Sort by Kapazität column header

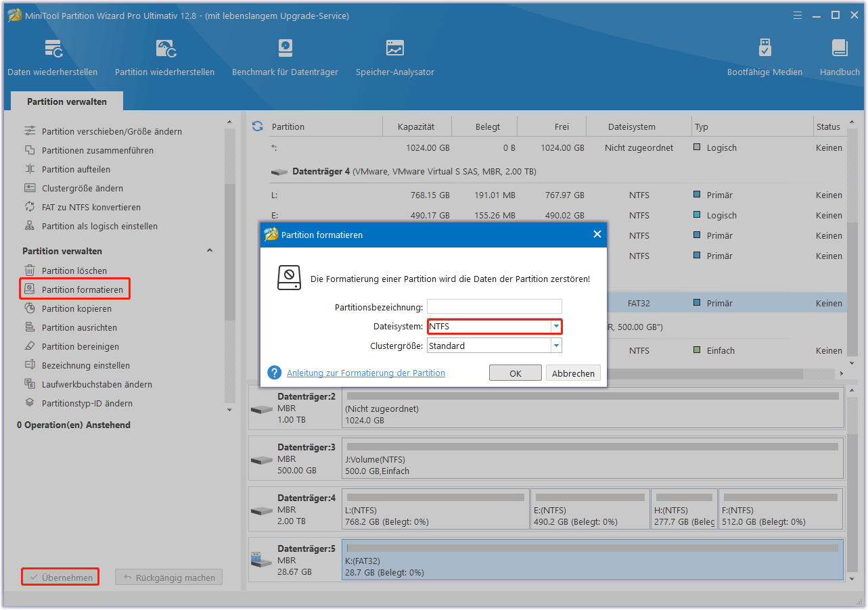click(416, 126)
